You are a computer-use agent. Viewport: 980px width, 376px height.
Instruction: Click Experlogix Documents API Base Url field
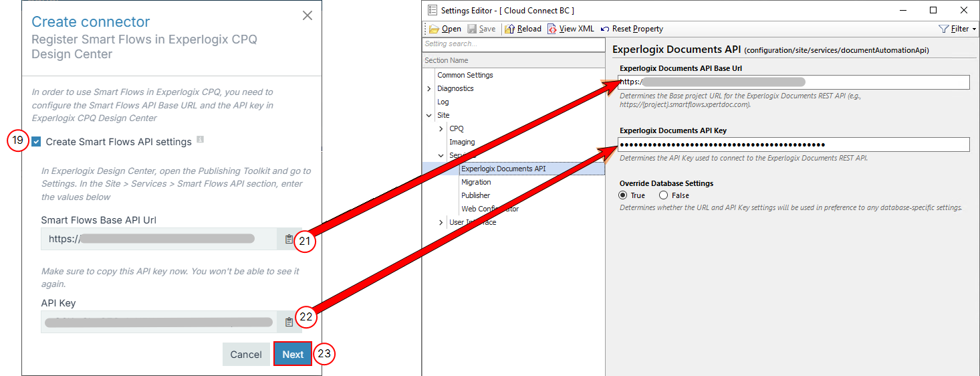click(x=793, y=82)
